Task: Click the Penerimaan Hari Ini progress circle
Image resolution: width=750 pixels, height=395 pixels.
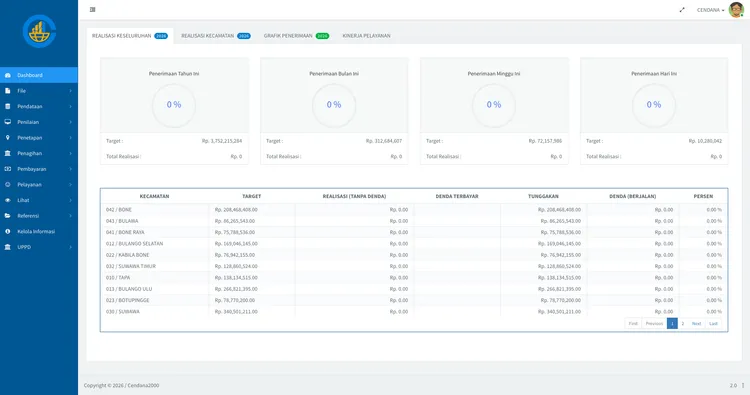Action: click(x=654, y=105)
